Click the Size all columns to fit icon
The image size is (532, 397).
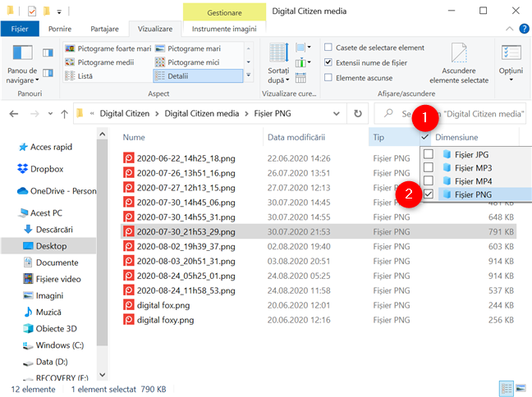coord(300,78)
